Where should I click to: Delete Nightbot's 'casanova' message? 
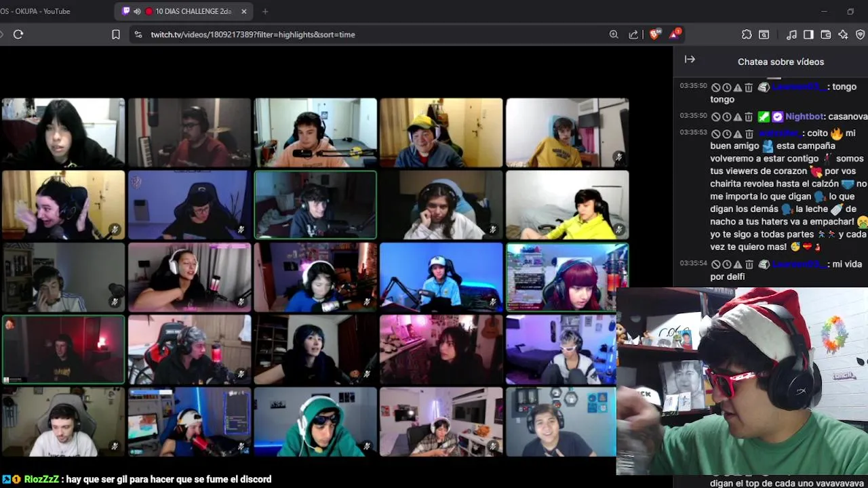749,117
